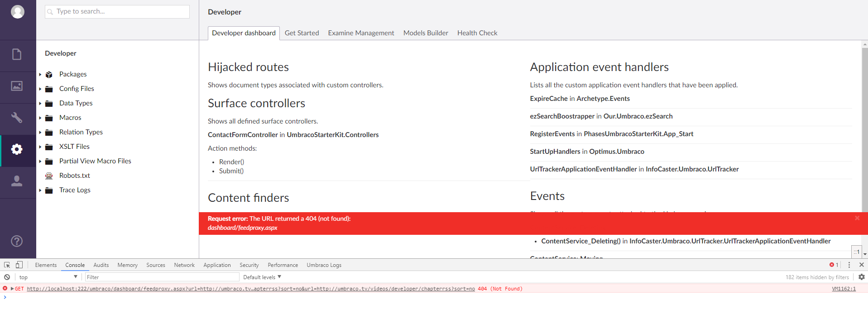The width and height of the screenshot is (868, 328).
Task: Open the console context 'top' dropdown
Action: pos(48,277)
